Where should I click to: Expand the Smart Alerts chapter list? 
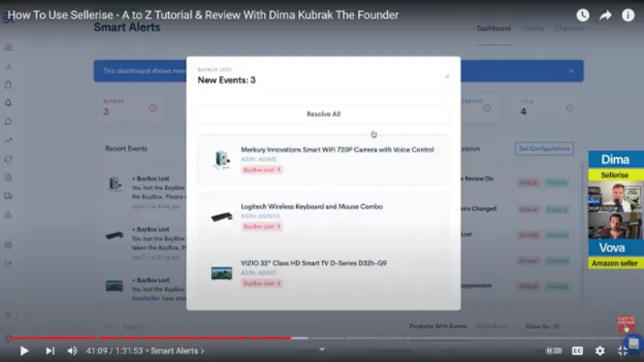[x=178, y=351]
